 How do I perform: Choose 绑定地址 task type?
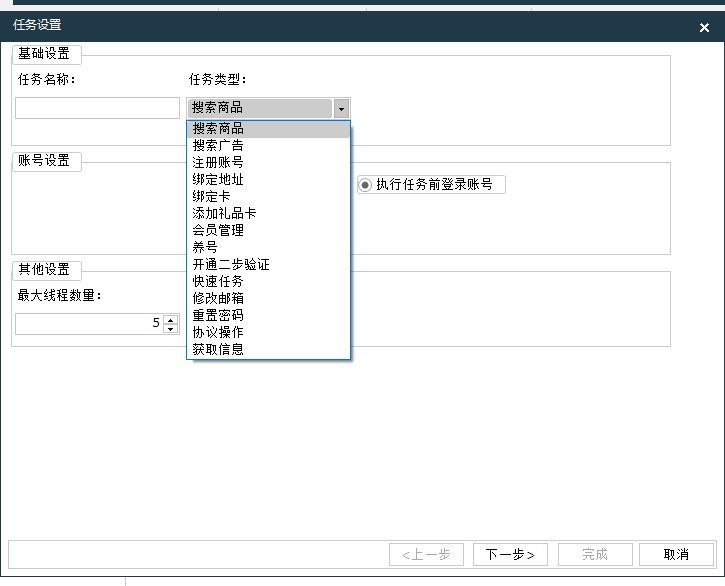[268, 179]
